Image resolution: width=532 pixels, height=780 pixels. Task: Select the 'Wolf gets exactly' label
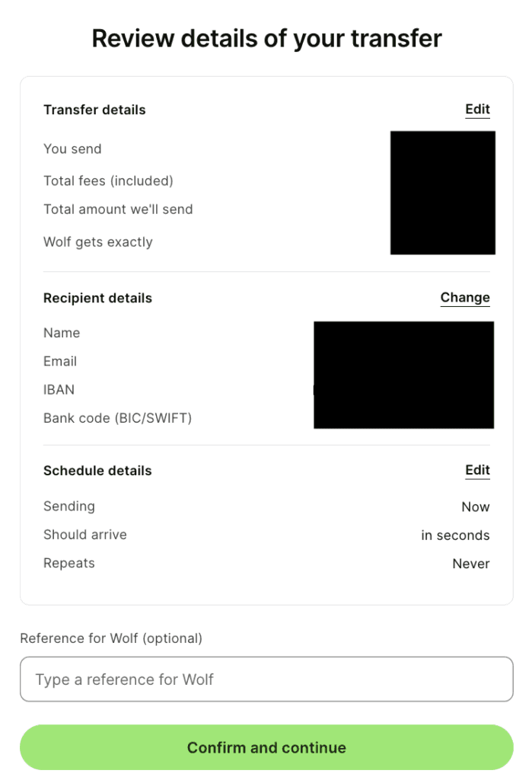coord(98,242)
